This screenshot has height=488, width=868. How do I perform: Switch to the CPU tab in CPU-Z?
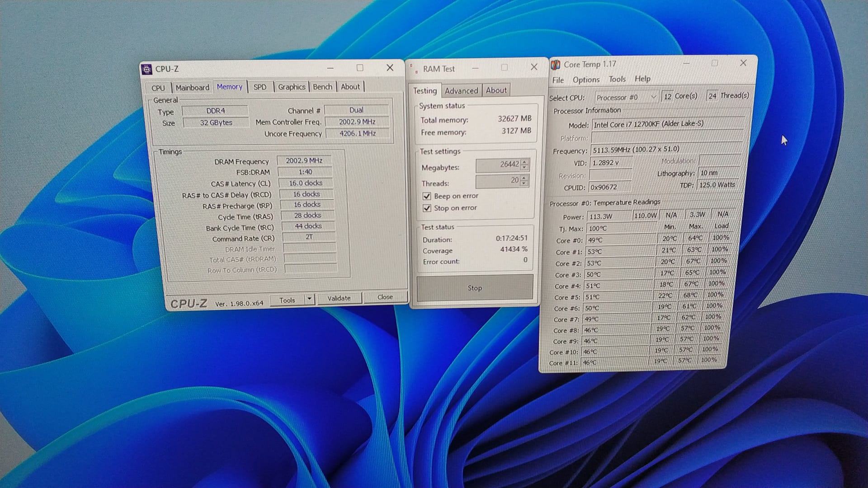point(158,88)
